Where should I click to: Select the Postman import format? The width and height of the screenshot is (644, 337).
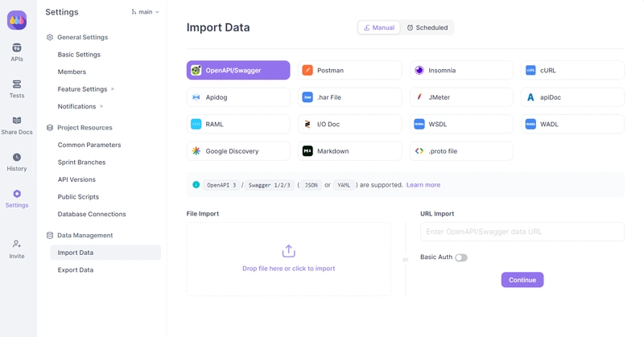pyautogui.click(x=349, y=71)
